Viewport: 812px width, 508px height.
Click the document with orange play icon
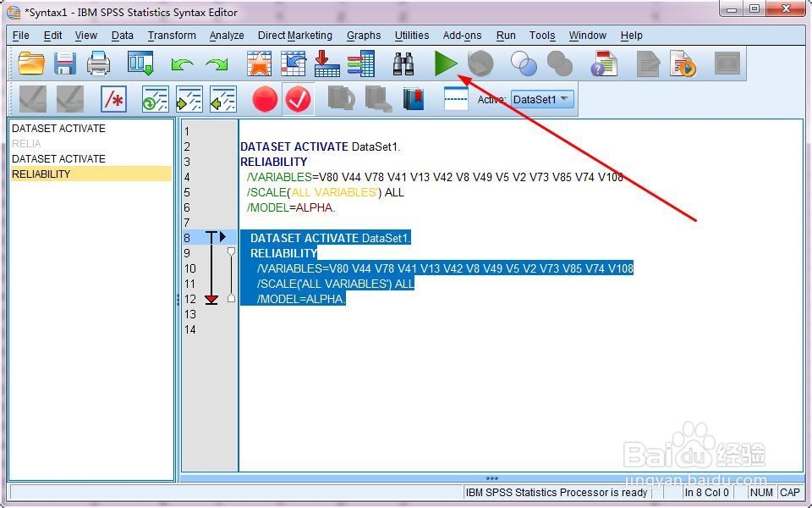[683, 63]
